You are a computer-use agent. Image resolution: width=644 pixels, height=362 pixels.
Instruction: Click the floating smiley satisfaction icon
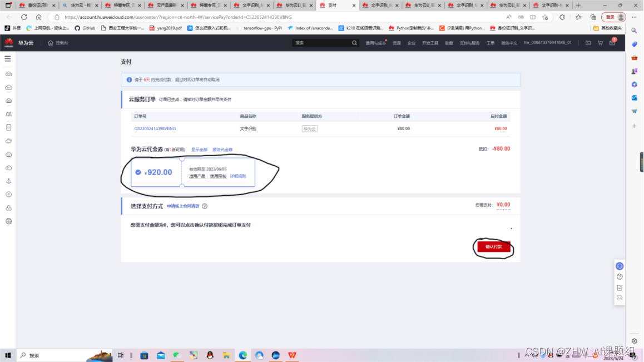click(620, 298)
